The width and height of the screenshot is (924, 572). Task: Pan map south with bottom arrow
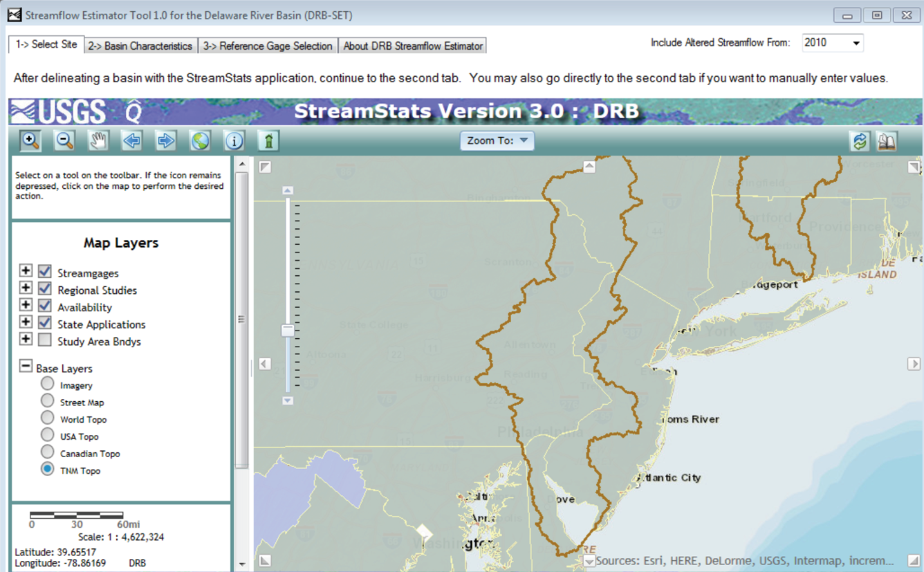pyautogui.click(x=589, y=561)
